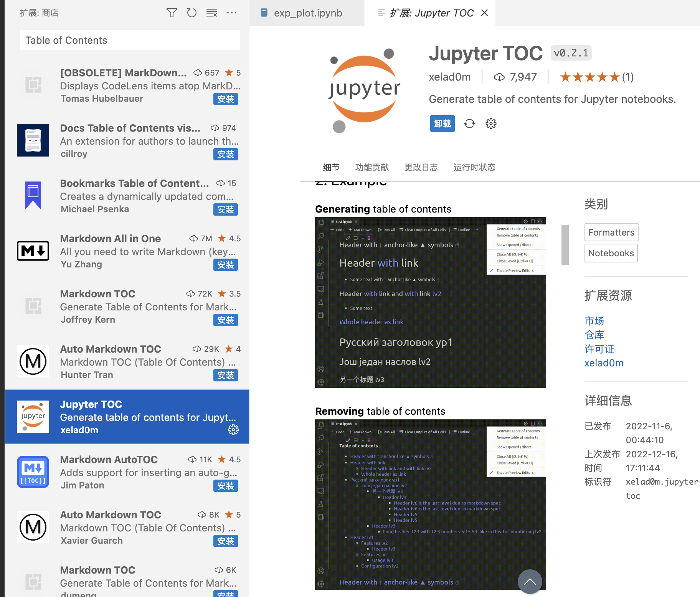This screenshot has height=597, width=700.
Task: Click Joffrey Kern Markdown TOC placeholder icon
Action: tap(33, 306)
